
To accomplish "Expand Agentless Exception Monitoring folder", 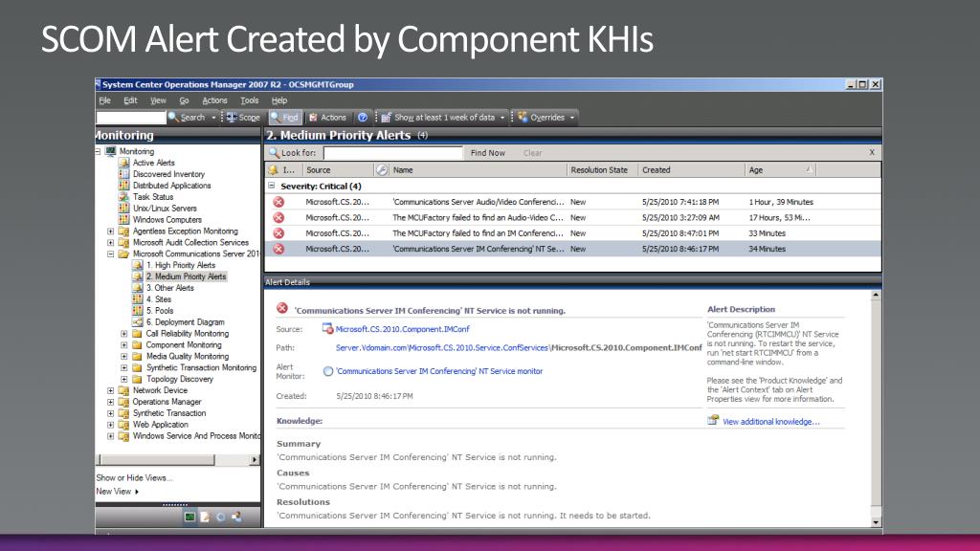I will tap(111, 231).
